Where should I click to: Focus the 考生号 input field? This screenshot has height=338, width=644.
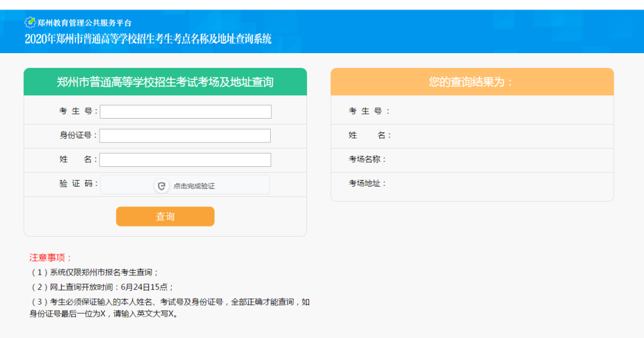(x=185, y=111)
